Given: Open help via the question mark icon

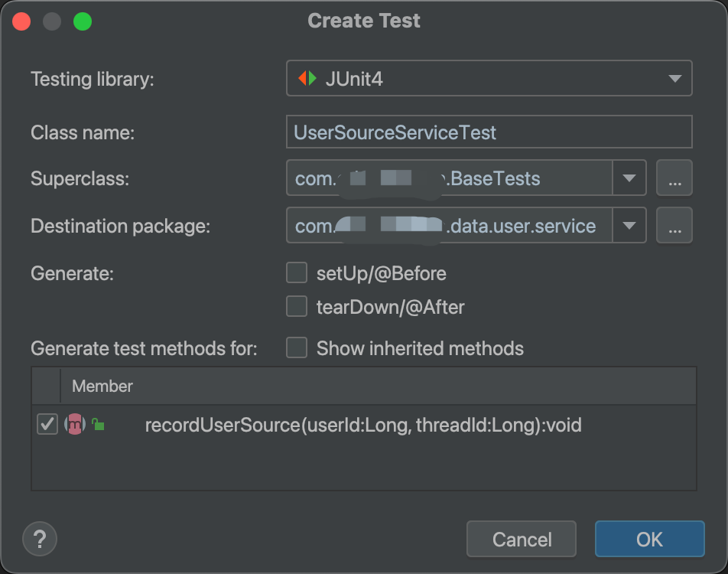Looking at the screenshot, I should [39, 539].
